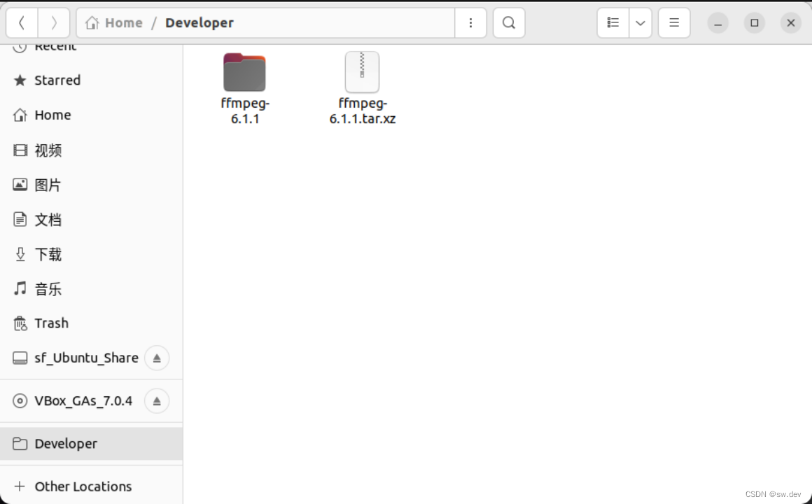Click the home icon in path bar

(92, 23)
